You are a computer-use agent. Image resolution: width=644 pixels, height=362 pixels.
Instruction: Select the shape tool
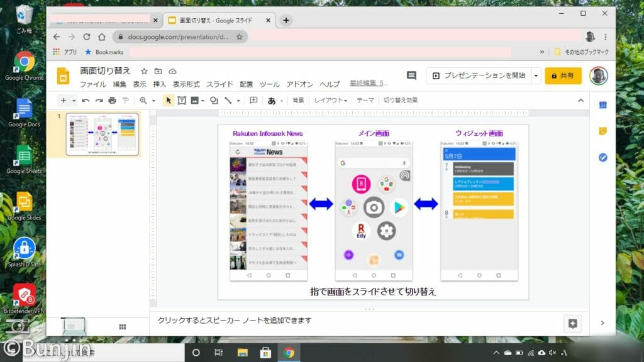pyautogui.click(x=214, y=101)
